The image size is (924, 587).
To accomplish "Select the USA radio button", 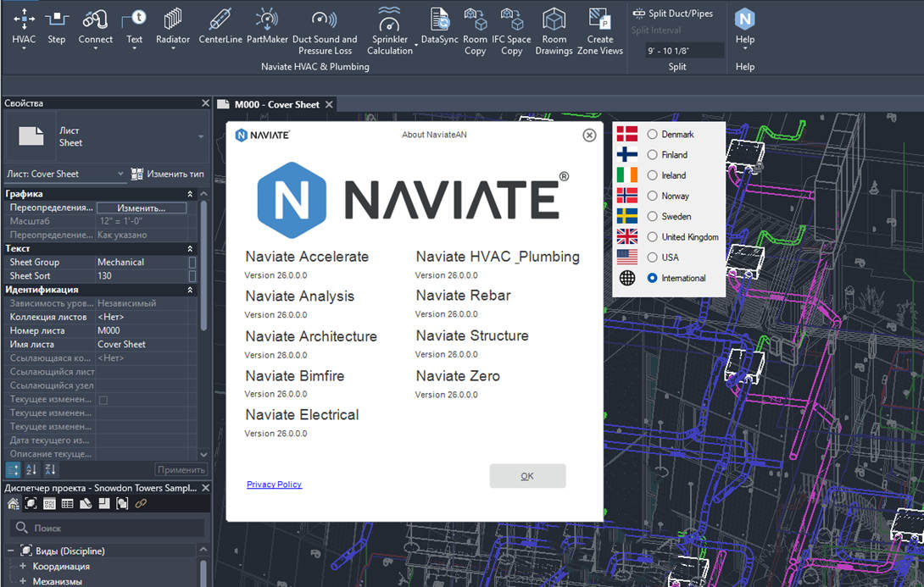I will 653,258.
